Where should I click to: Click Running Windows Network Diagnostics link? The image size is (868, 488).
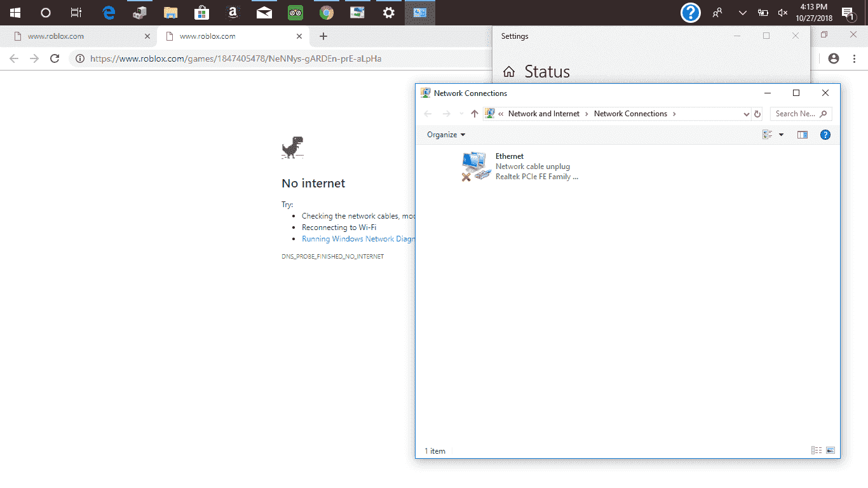tap(358, 239)
